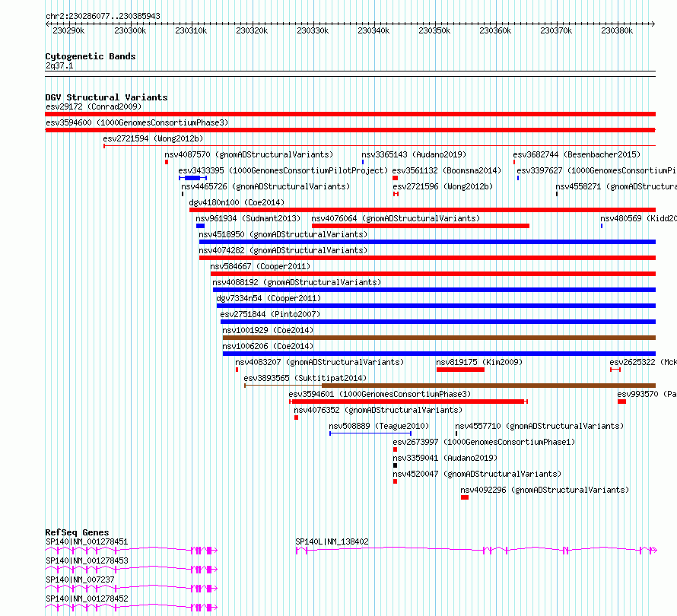Click the esv29172 (Conrad2009) variant label
The height and width of the screenshot is (616, 677).
click(x=94, y=106)
